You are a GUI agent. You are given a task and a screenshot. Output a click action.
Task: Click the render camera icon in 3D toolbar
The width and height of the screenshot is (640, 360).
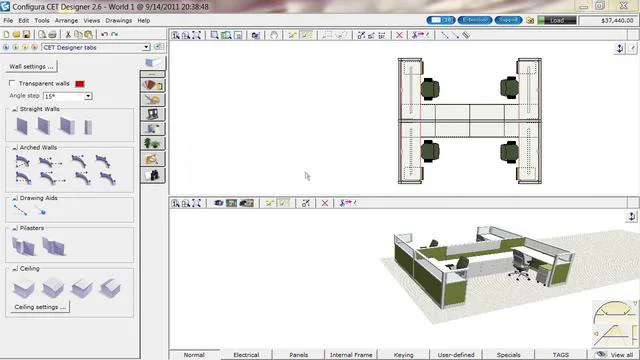(x=219, y=203)
